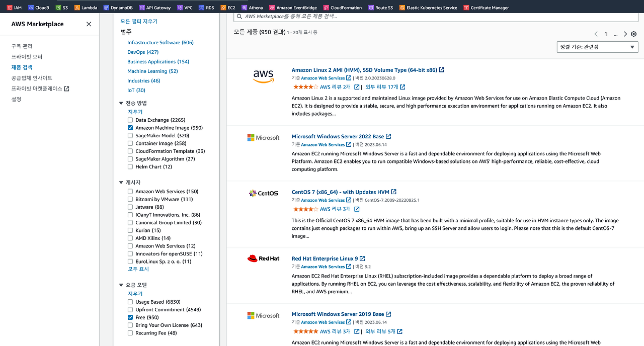Check the Data Exchange checkbox

[x=130, y=120]
